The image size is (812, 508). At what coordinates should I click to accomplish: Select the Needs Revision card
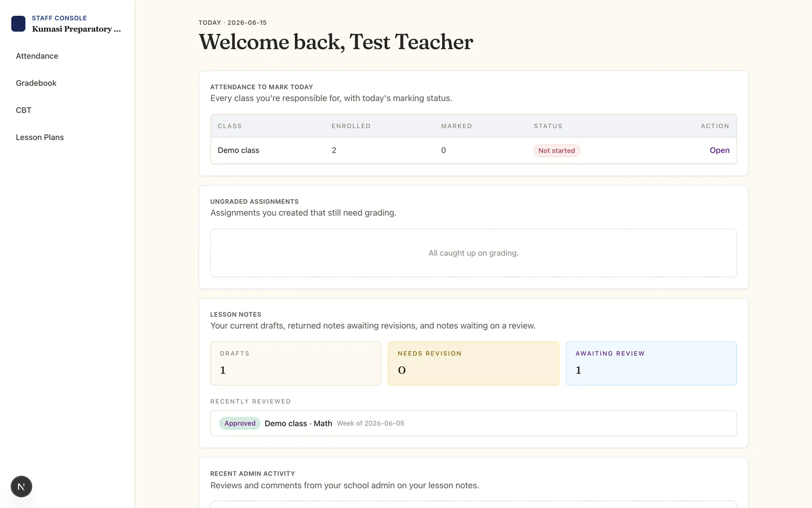pos(473,363)
